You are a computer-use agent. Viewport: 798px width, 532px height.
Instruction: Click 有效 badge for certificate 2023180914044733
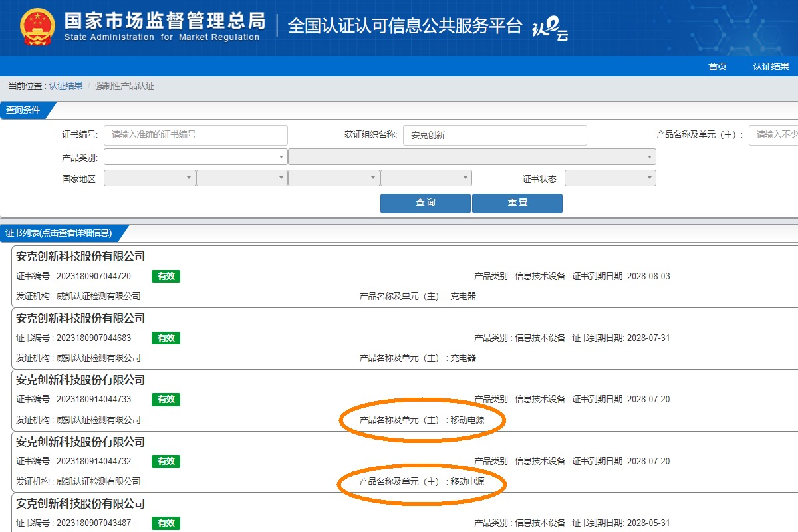166,400
